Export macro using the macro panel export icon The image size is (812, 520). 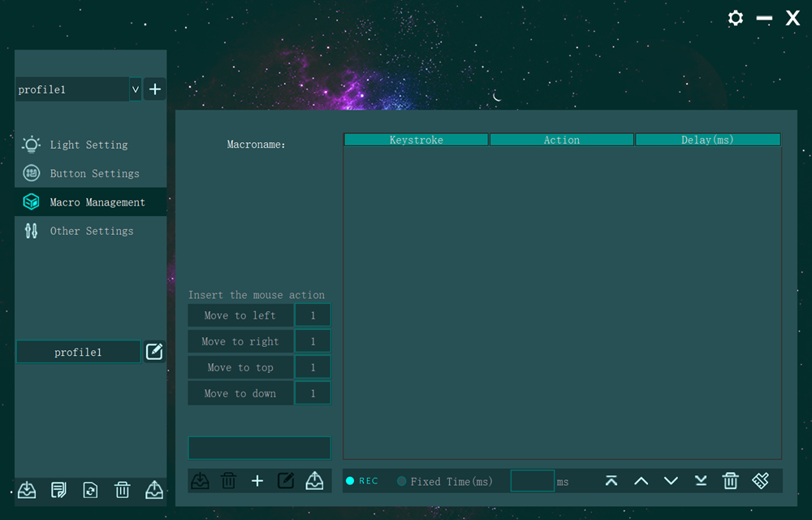pyautogui.click(x=314, y=481)
